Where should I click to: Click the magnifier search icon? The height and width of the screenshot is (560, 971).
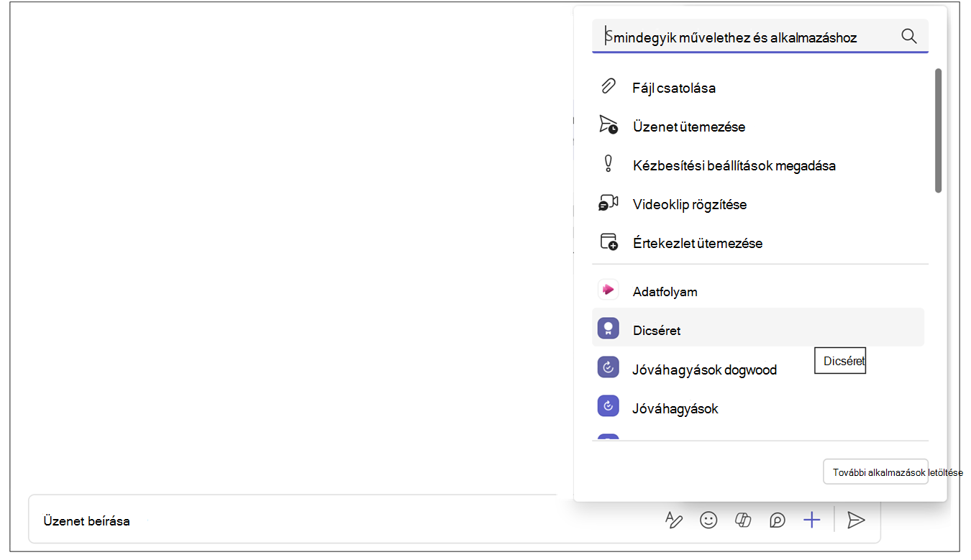(x=908, y=36)
